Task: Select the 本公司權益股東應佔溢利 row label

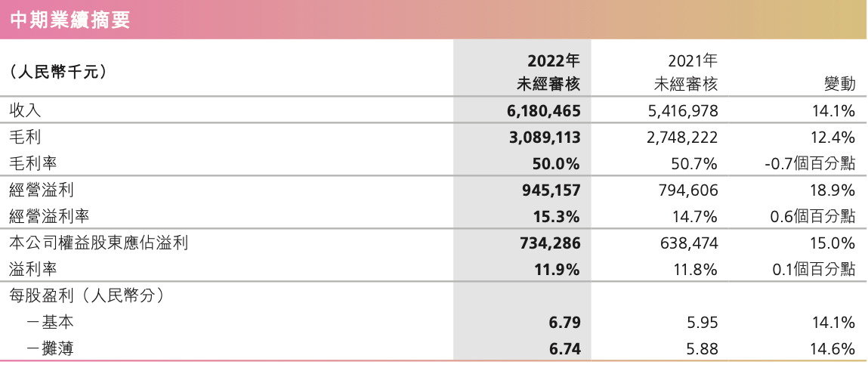Action: (x=99, y=243)
